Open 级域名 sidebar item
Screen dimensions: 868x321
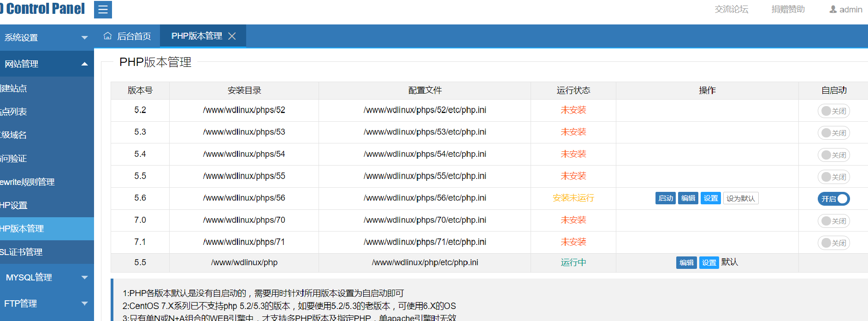pyautogui.click(x=47, y=135)
